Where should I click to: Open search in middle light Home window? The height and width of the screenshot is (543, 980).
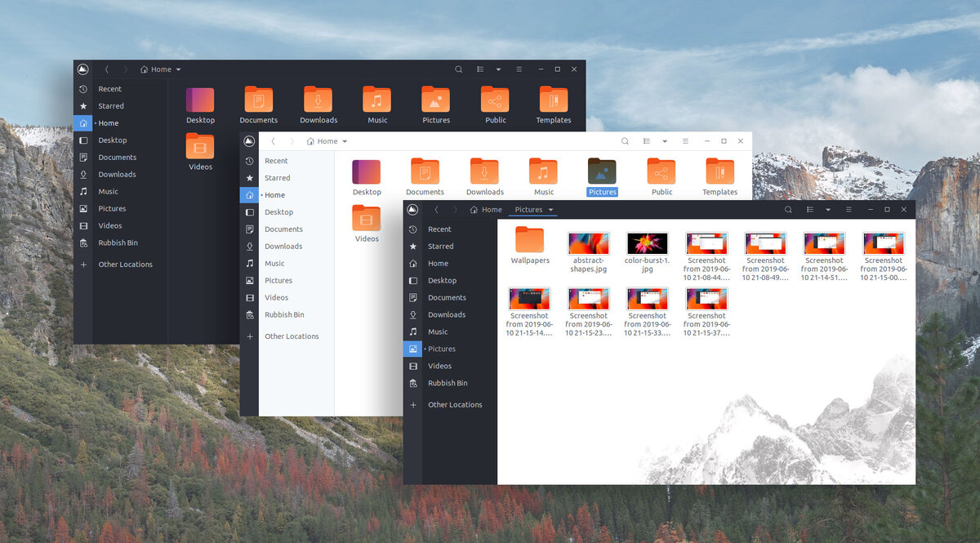click(x=625, y=141)
